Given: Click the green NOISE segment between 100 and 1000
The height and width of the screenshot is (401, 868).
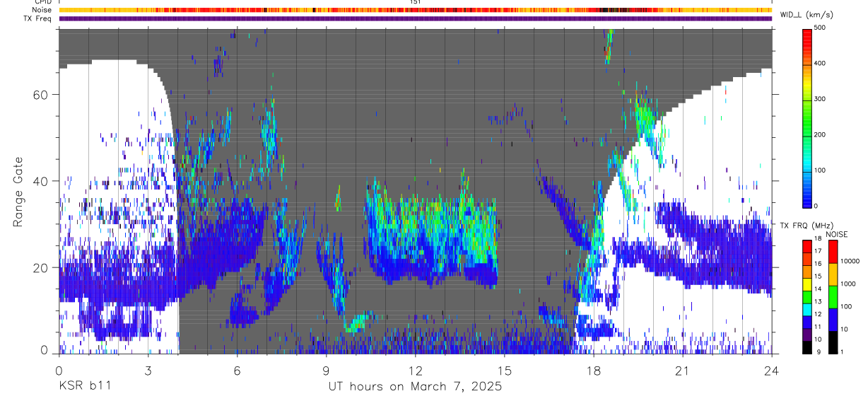Looking at the screenshot, I should tap(833, 296).
